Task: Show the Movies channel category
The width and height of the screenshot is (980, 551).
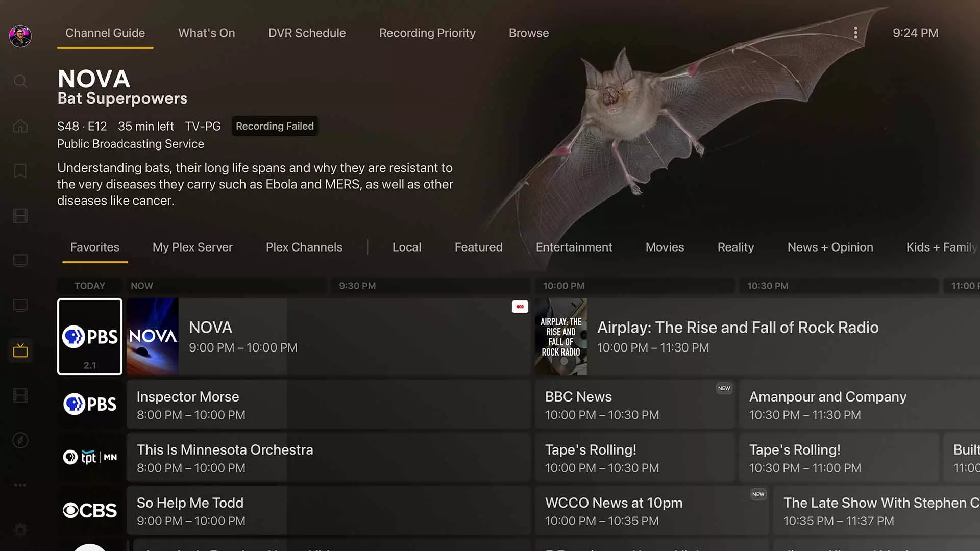Action: click(x=665, y=247)
